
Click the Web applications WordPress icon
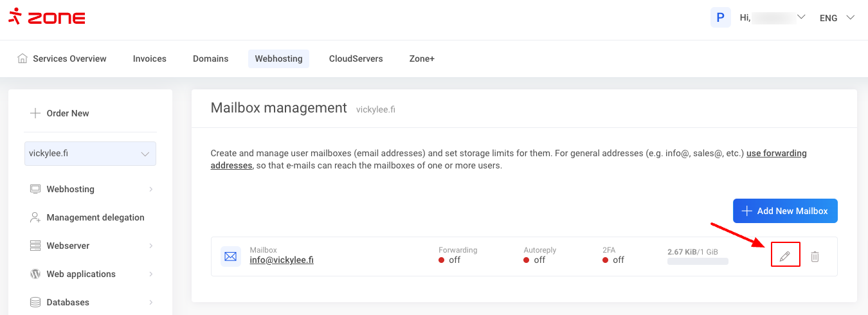tap(35, 274)
